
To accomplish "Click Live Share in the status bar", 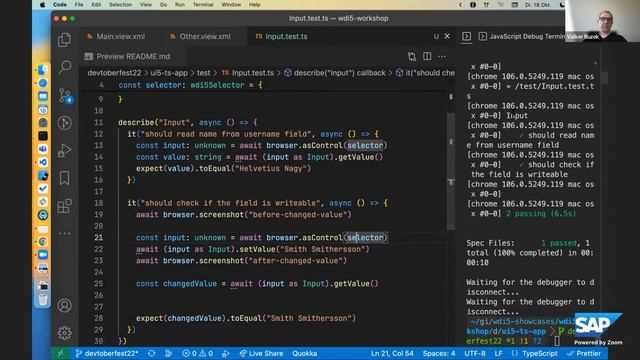I will click(261, 353).
